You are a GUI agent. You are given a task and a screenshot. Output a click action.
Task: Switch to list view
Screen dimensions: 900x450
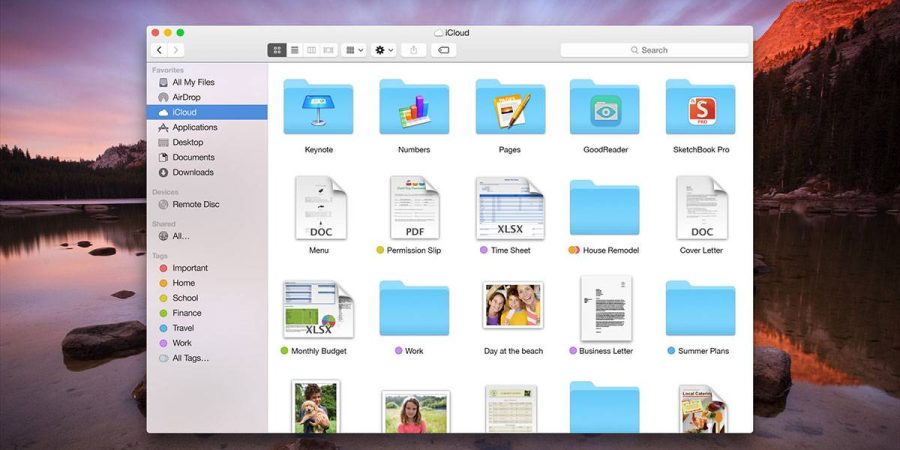pos(294,50)
